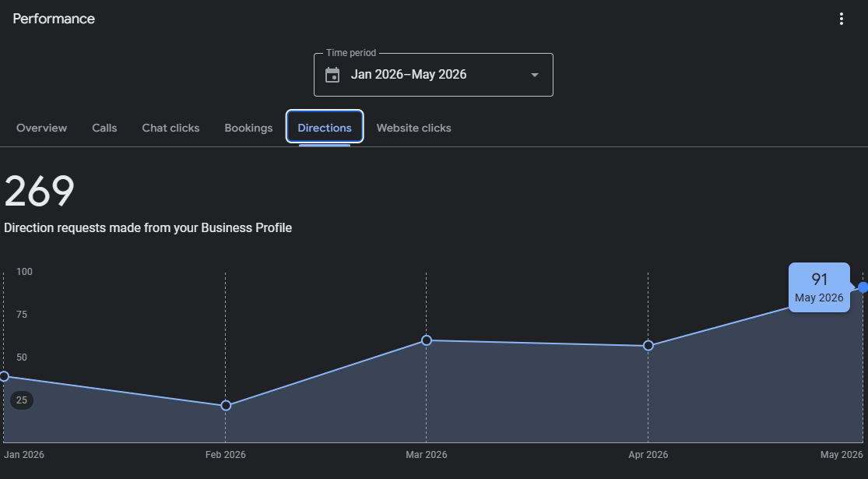Click the May 2026 axis label
Viewport: 868px width, 479px height.
click(842, 455)
